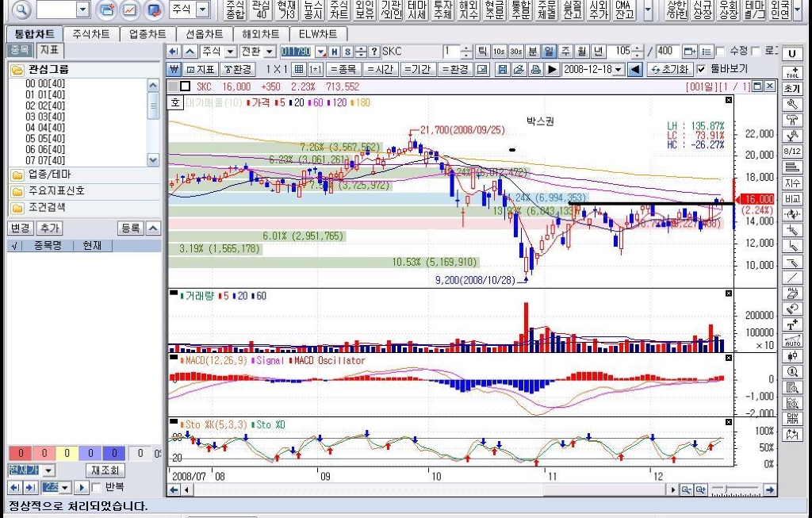This screenshot has height=518, width=812.
Task: Select the T+ text tool in right toolbar
Action: [792, 325]
